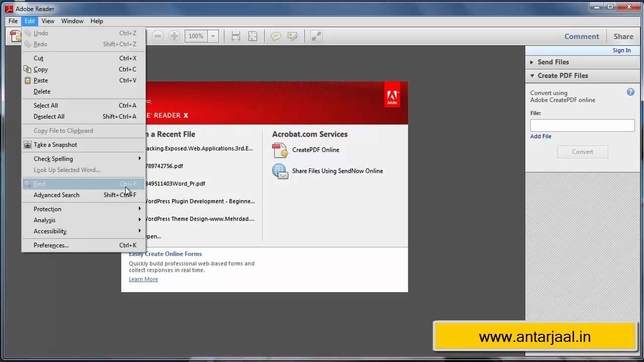Click the read mode expand icon

[316, 36]
